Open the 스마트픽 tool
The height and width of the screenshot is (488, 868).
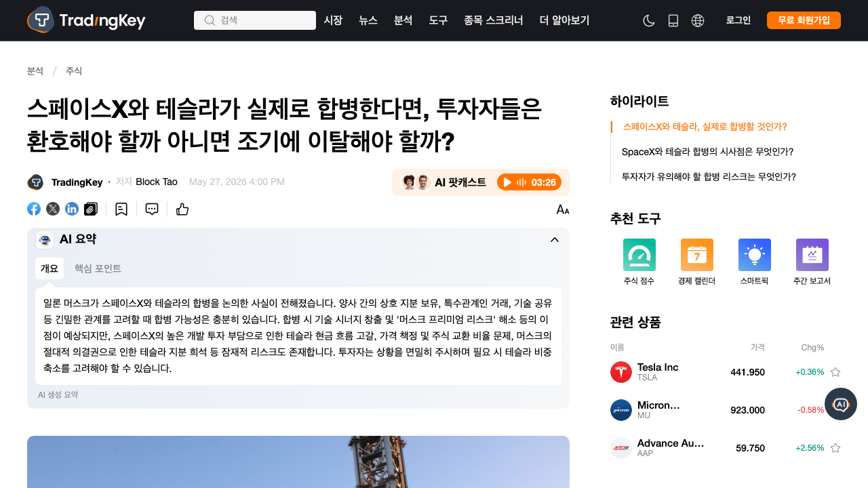(754, 262)
